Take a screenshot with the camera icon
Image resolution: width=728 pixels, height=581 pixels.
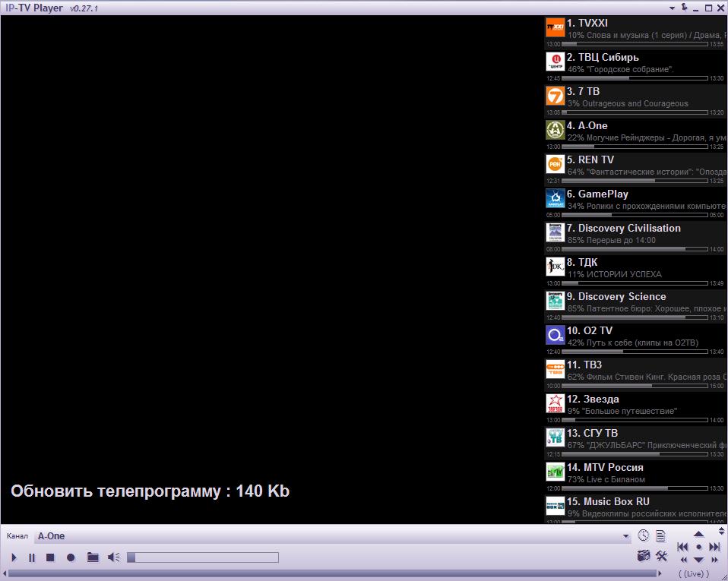(644, 556)
